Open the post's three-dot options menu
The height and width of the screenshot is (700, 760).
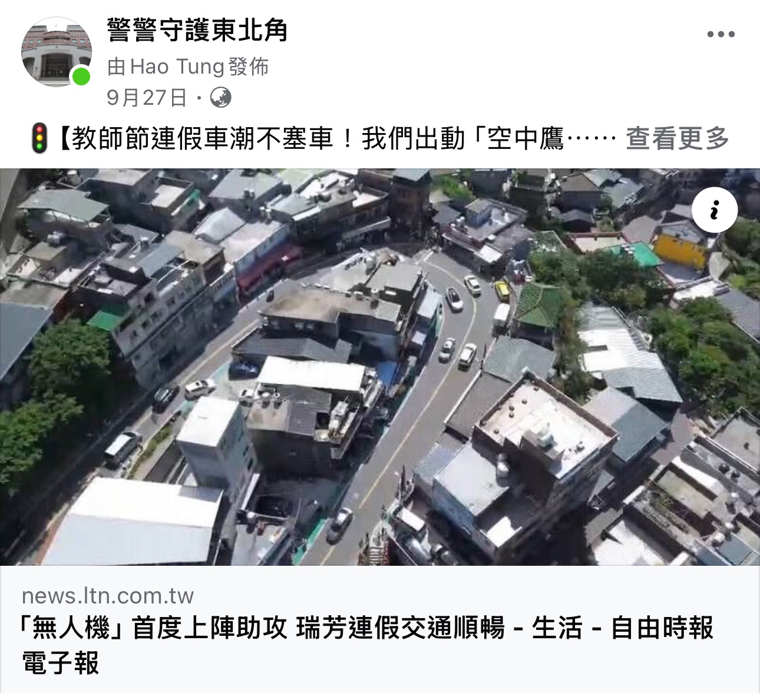tap(721, 34)
